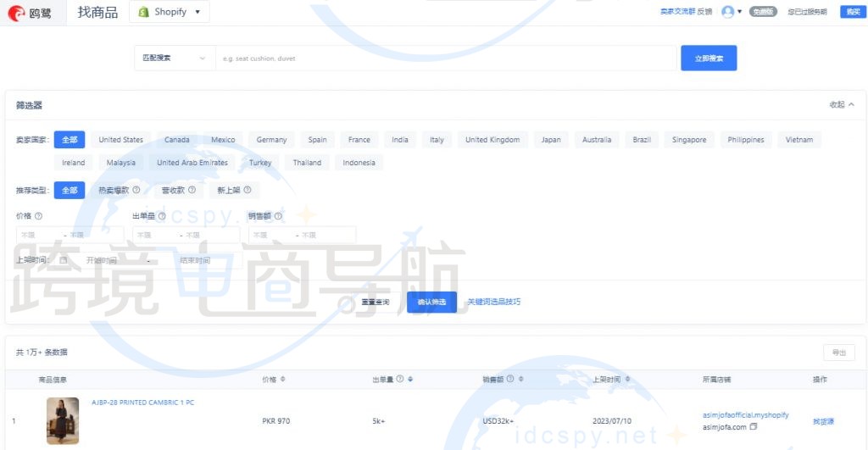The width and height of the screenshot is (868, 450).
Task: Expand the account dropdown arrow
Action: click(739, 12)
